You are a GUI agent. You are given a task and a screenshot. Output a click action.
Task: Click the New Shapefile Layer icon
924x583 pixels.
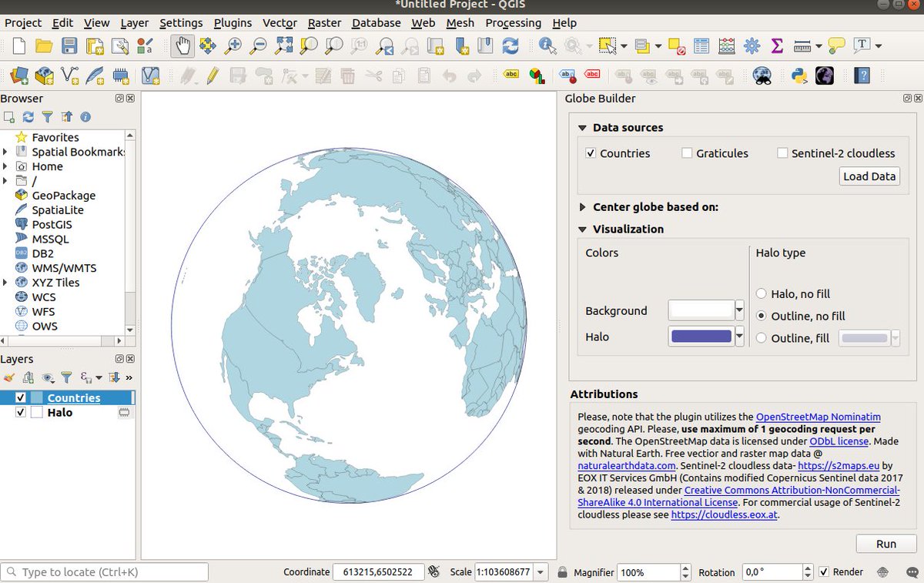coord(70,75)
